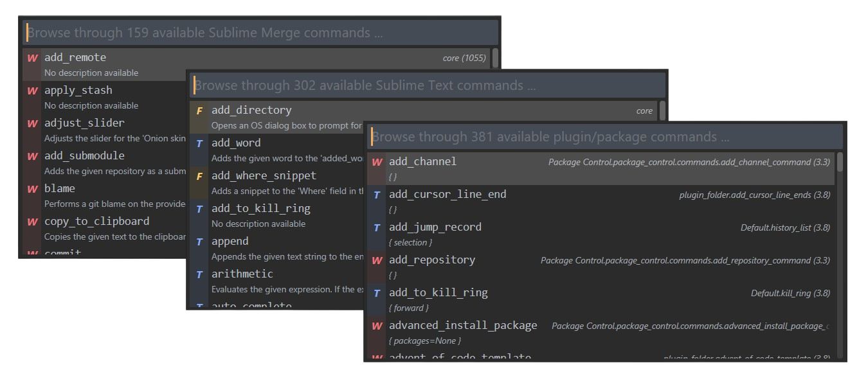The image size is (868, 372).
Task: Click 'Evaluates the given expression' description
Action: [287, 289]
